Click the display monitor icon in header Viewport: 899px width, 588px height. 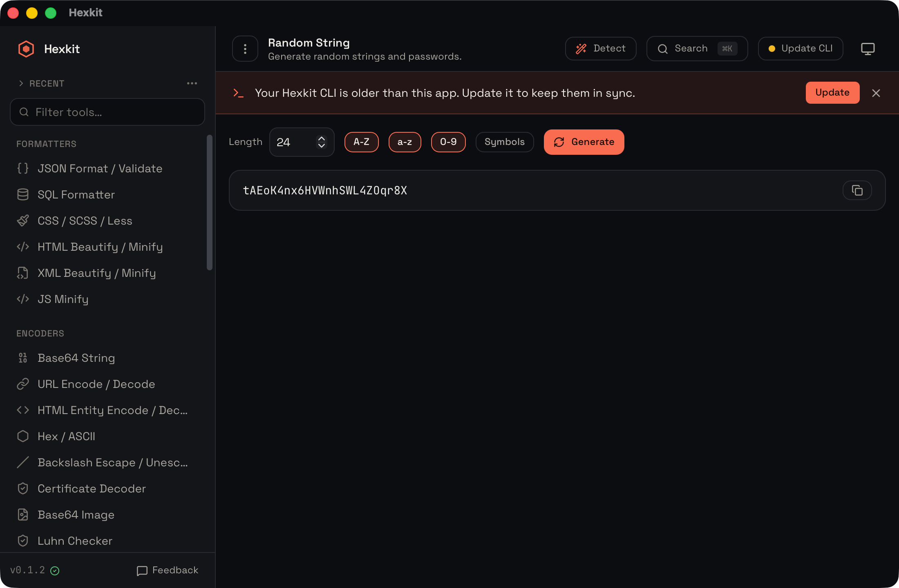[x=868, y=49]
